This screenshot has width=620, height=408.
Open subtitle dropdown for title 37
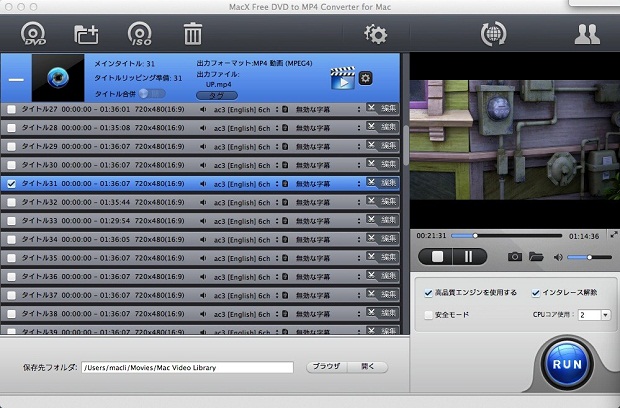[359, 295]
